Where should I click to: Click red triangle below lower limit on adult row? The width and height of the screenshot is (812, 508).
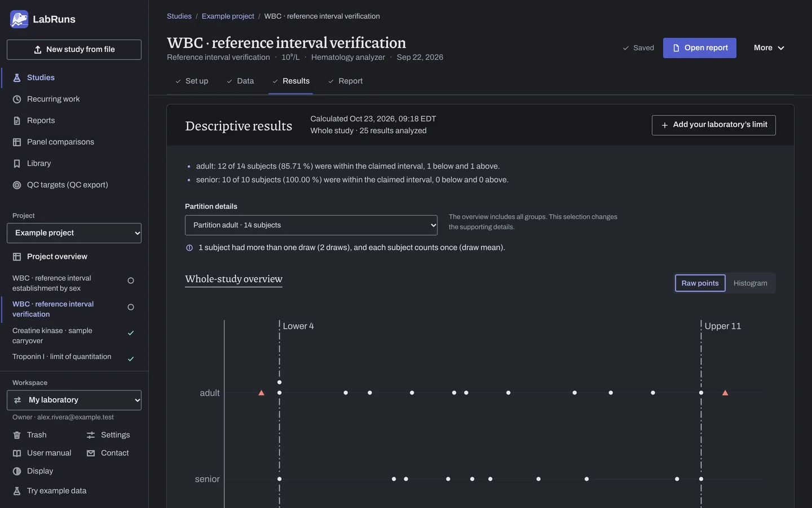tap(261, 393)
